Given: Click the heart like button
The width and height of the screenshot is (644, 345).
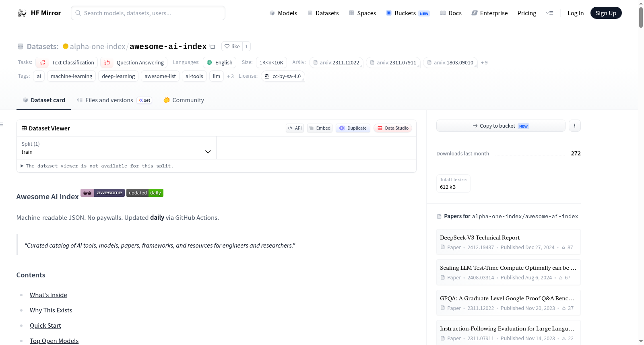Looking at the screenshot, I should tap(232, 46).
